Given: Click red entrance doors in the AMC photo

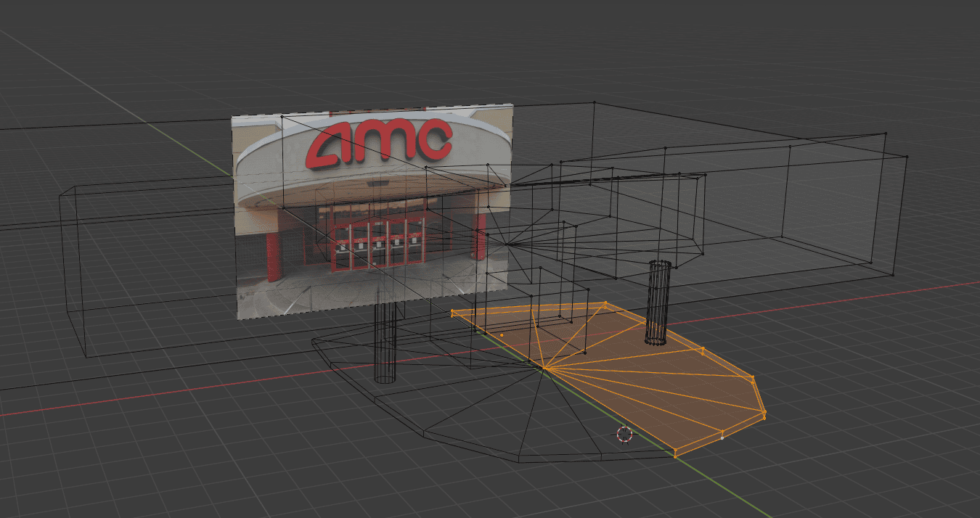Looking at the screenshot, I should [x=377, y=243].
